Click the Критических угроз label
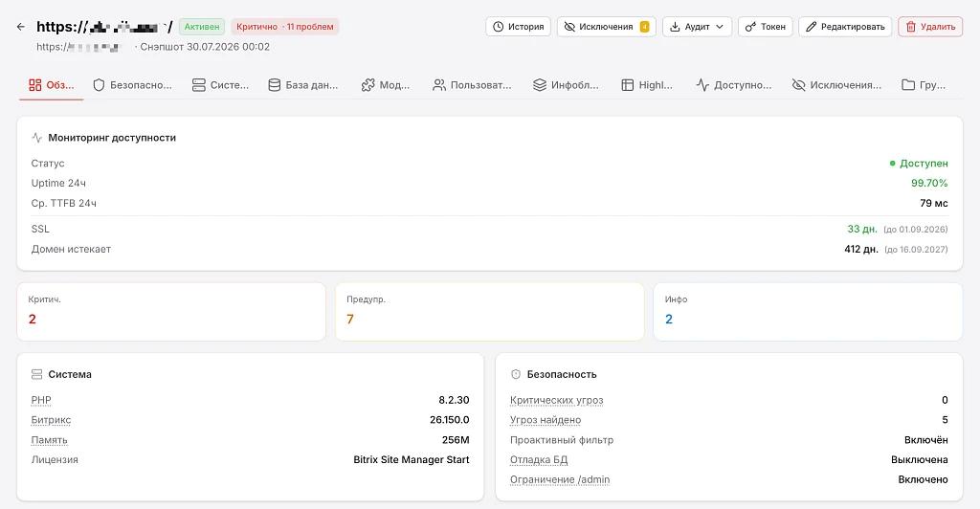This screenshot has height=509, width=980. (x=556, y=400)
